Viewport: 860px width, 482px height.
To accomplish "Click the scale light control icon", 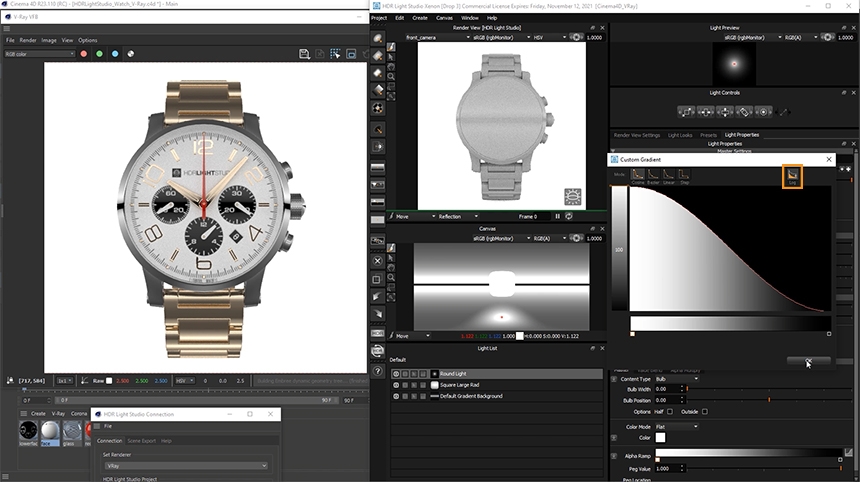I will (686, 112).
